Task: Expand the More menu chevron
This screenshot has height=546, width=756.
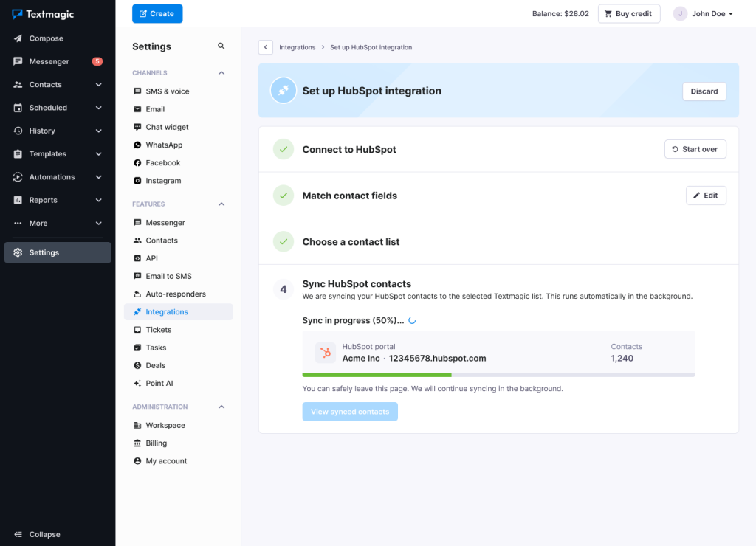Action: click(98, 223)
